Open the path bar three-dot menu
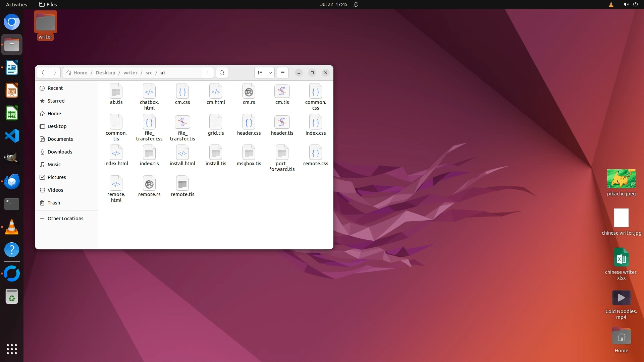644x362 pixels. click(x=208, y=73)
